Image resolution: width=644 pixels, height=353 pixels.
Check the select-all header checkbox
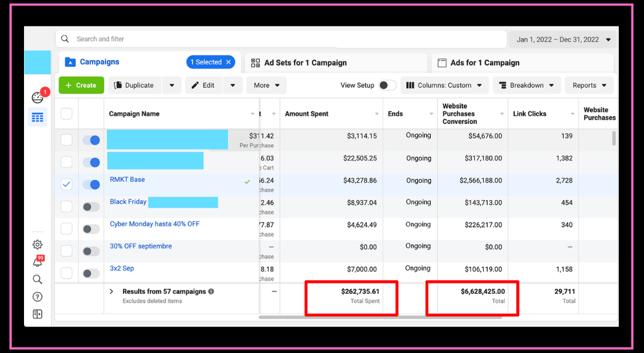coord(67,114)
